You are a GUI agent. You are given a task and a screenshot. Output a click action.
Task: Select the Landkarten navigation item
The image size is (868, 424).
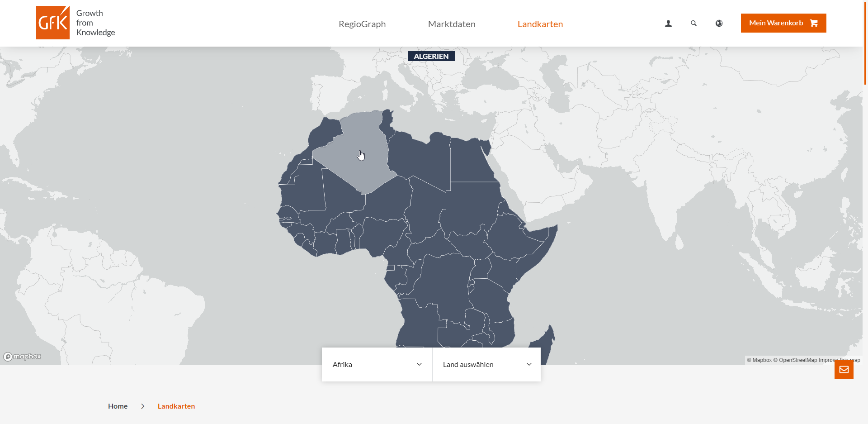click(540, 24)
